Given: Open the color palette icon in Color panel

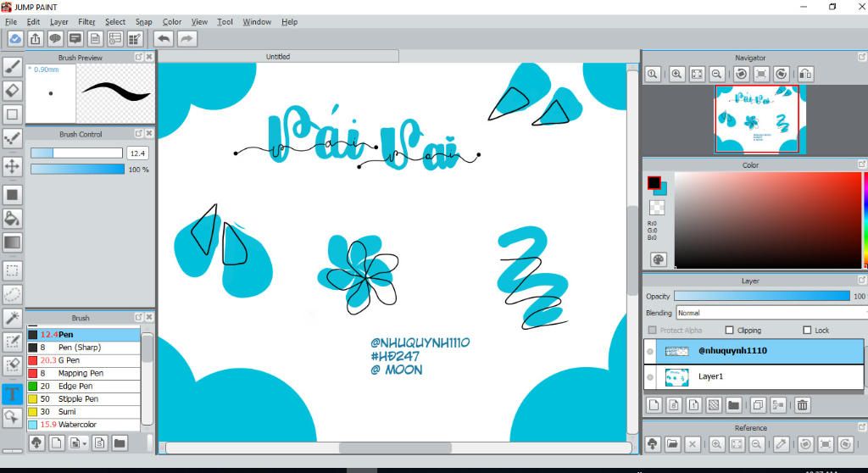Looking at the screenshot, I should (658, 259).
